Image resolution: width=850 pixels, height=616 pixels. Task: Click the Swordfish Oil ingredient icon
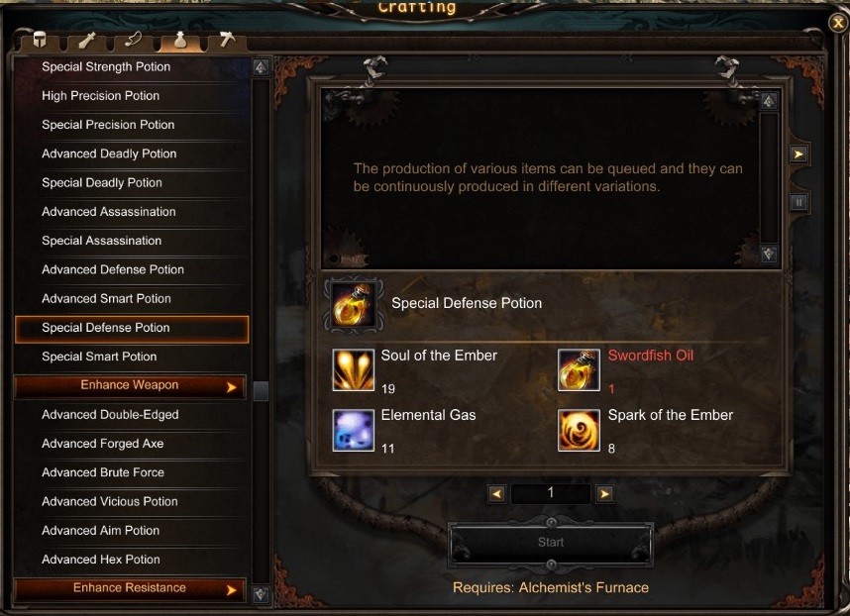coord(579,370)
